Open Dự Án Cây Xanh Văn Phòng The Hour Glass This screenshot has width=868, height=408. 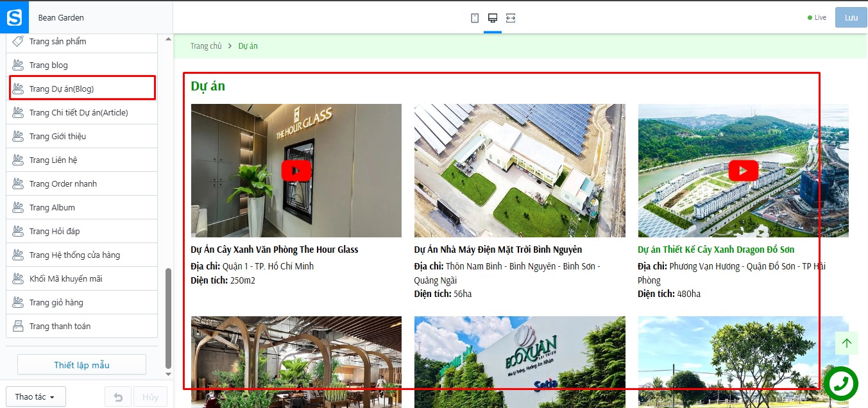[275, 250]
